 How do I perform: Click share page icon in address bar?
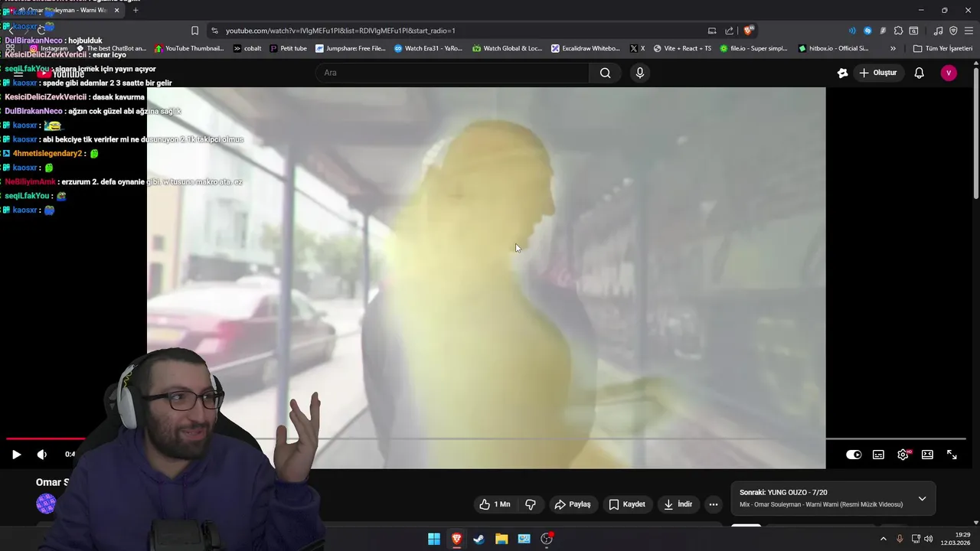pos(730,31)
